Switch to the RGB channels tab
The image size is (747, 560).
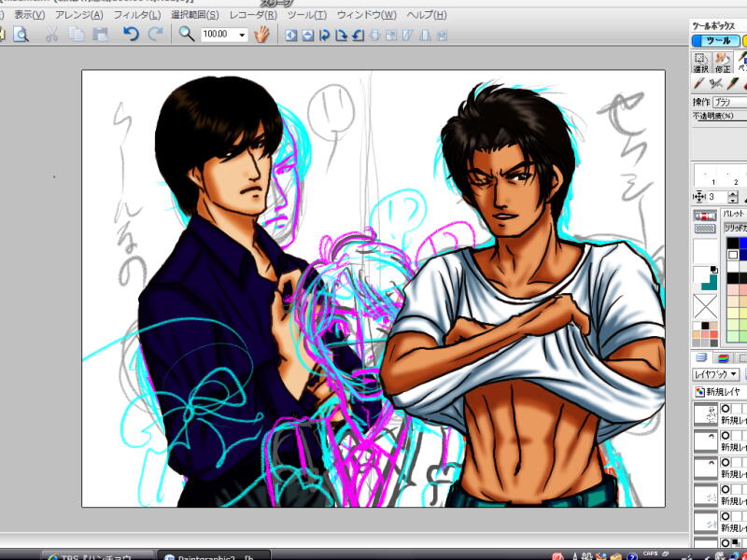coord(723,357)
